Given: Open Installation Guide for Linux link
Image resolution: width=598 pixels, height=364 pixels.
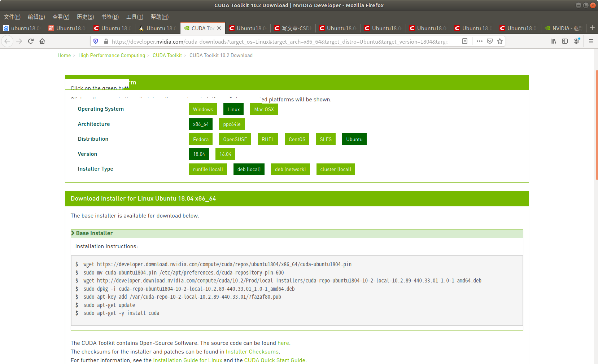Looking at the screenshot, I should [x=188, y=360].
